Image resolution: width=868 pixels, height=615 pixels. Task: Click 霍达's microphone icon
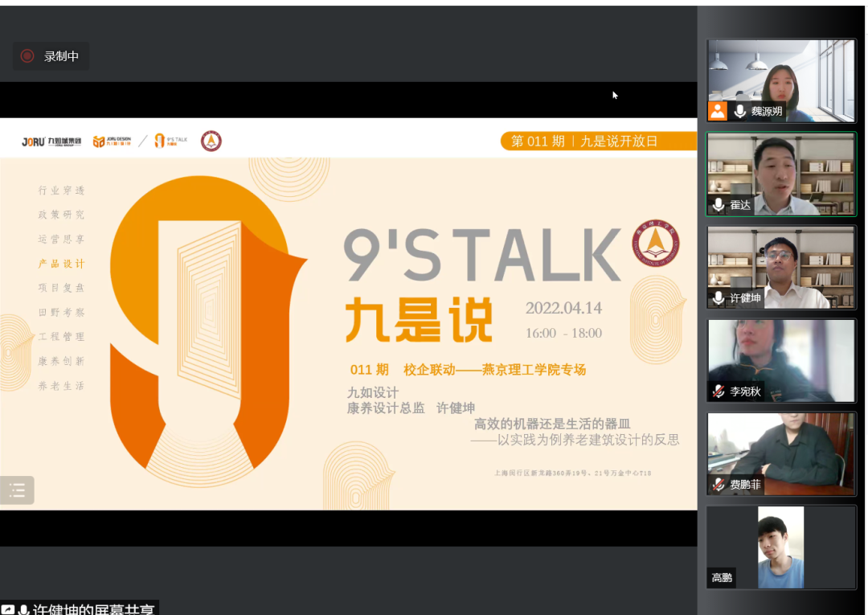click(719, 205)
